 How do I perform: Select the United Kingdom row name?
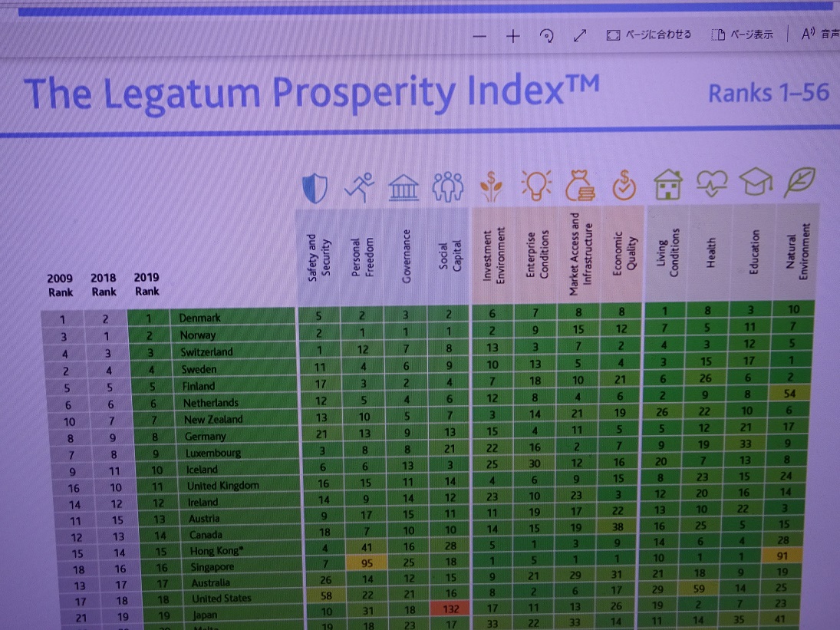(x=223, y=486)
